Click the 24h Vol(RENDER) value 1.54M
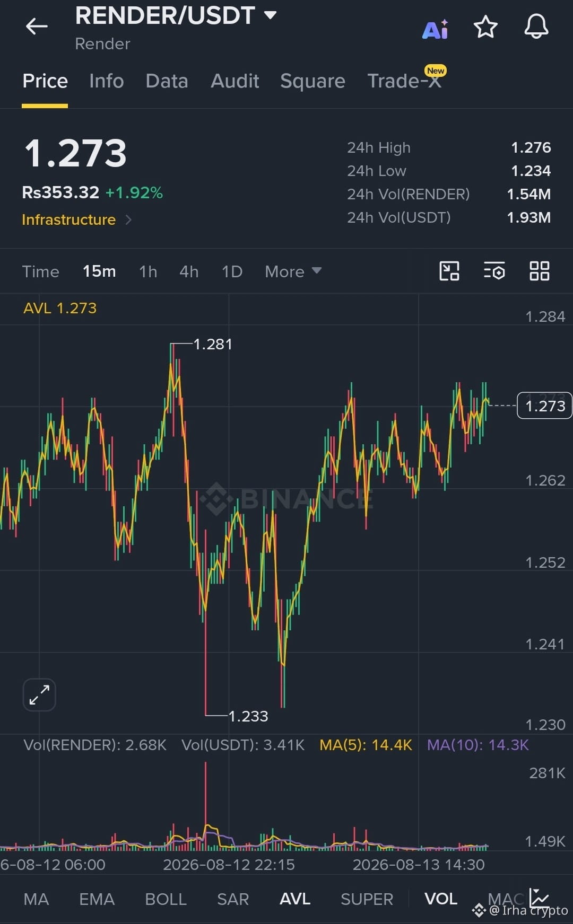Image resolution: width=573 pixels, height=924 pixels. coord(528,194)
